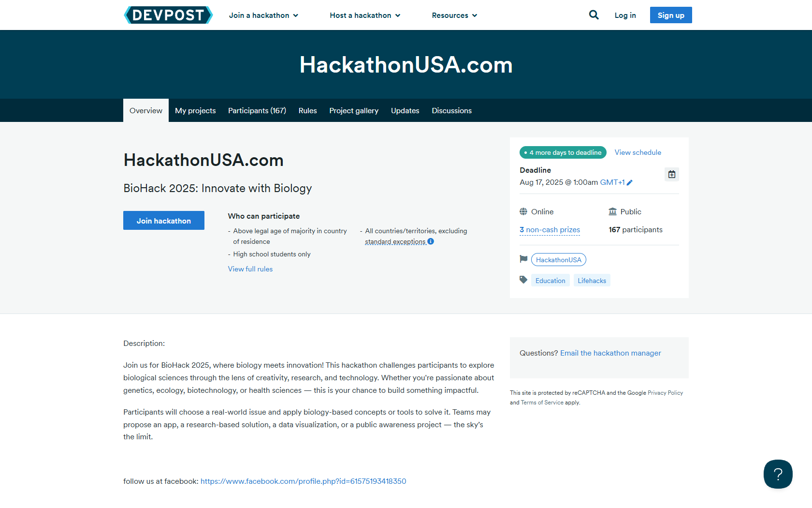Open the 3 non-cash prizes link
812x508 pixels.
click(x=550, y=230)
